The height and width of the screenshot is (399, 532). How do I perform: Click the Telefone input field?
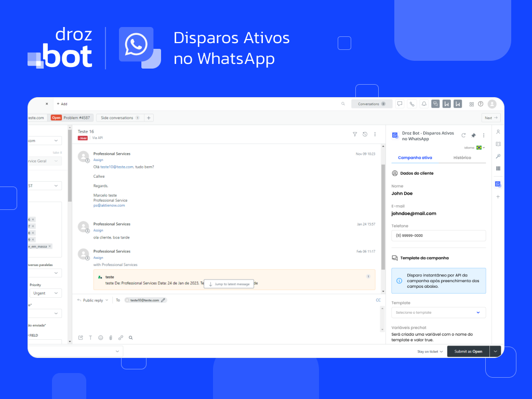pos(438,235)
